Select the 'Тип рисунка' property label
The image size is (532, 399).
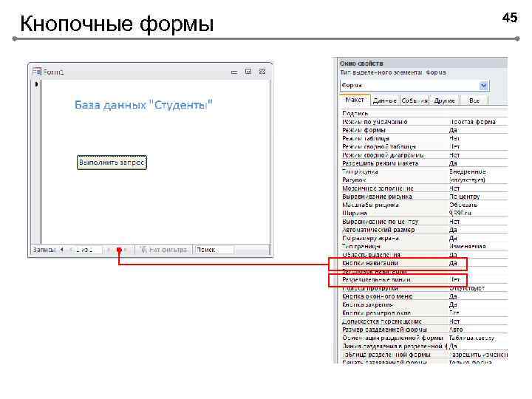(x=360, y=171)
